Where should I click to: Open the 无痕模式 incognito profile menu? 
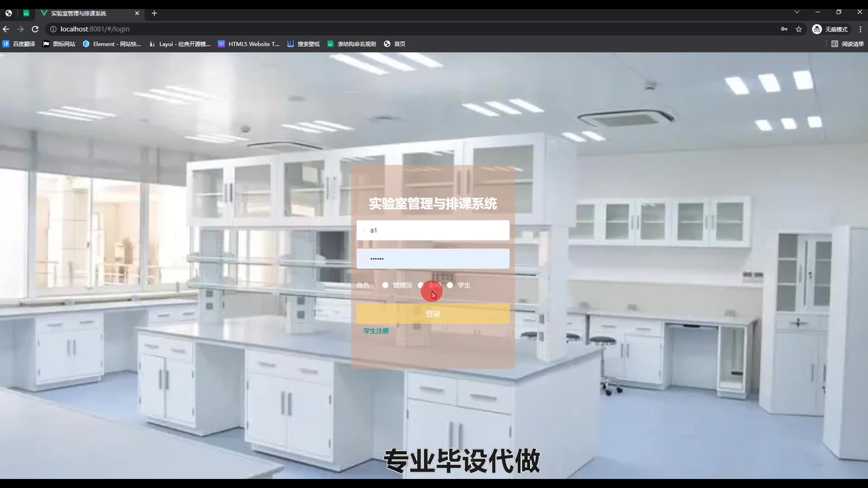[830, 29]
